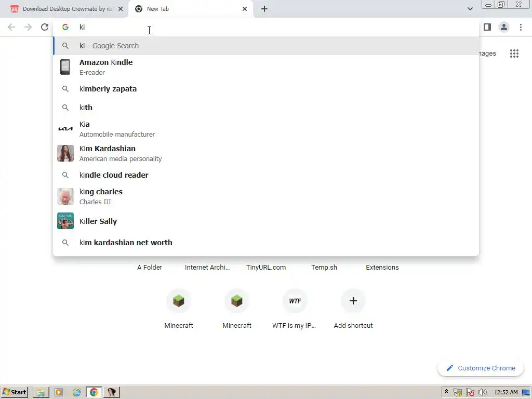Click the Chrome taskbar icon

click(x=94, y=393)
